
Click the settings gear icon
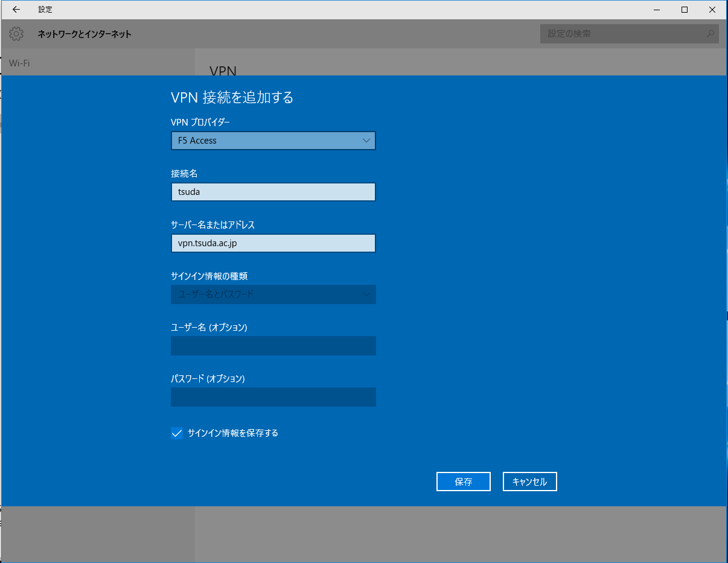pos(16,34)
